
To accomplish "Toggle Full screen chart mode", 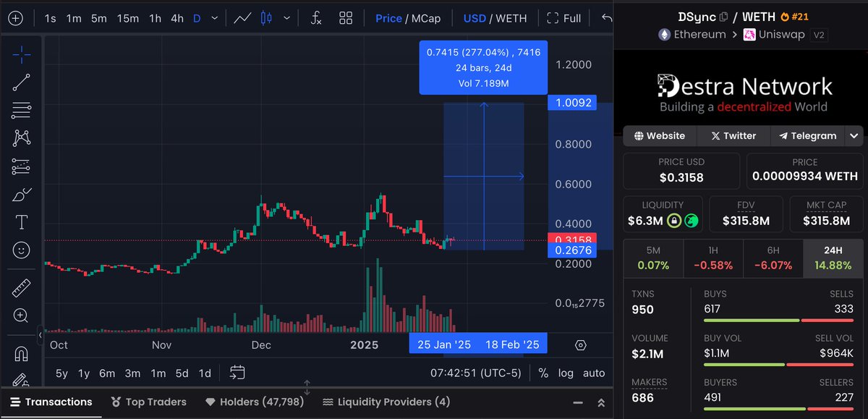I will tap(563, 18).
